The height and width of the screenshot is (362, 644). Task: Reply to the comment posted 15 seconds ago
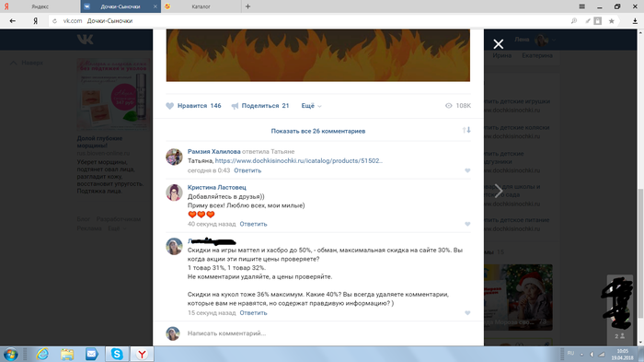click(253, 312)
